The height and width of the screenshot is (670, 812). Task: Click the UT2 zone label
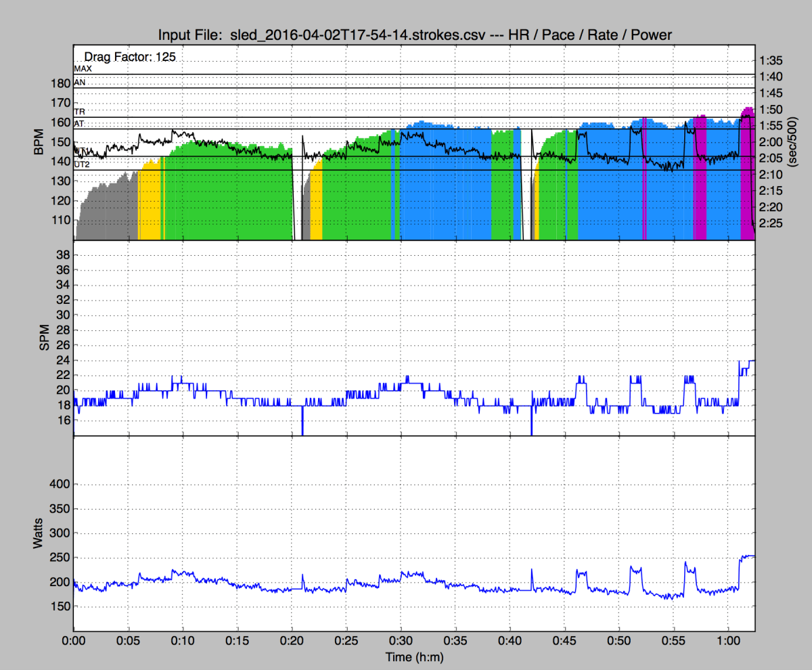point(82,164)
